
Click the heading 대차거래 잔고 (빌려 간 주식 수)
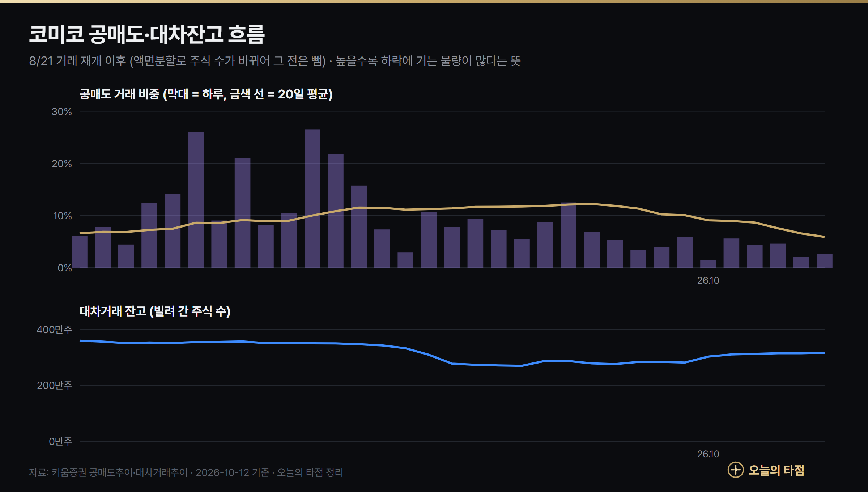[155, 311]
